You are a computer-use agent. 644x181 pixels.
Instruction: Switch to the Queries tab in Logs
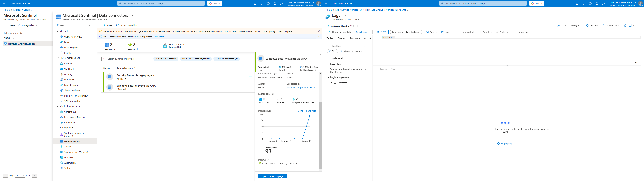point(341,38)
